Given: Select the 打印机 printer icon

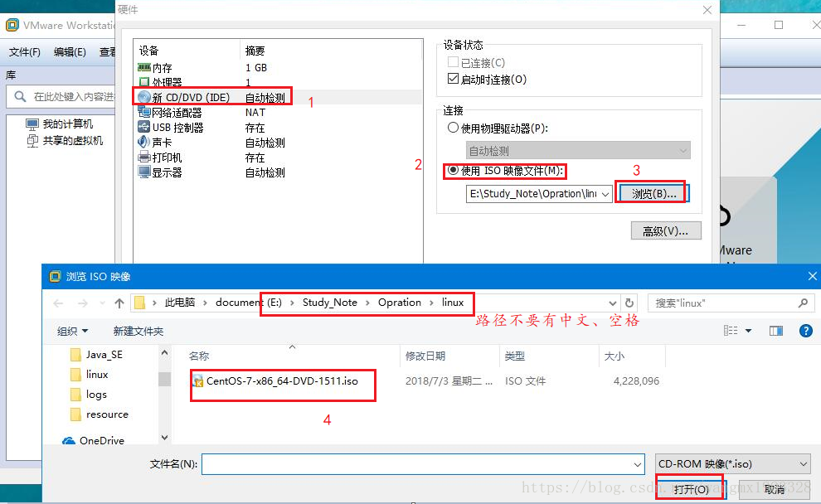Looking at the screenshot, I should pyautogui.click(x=144, y=157).
